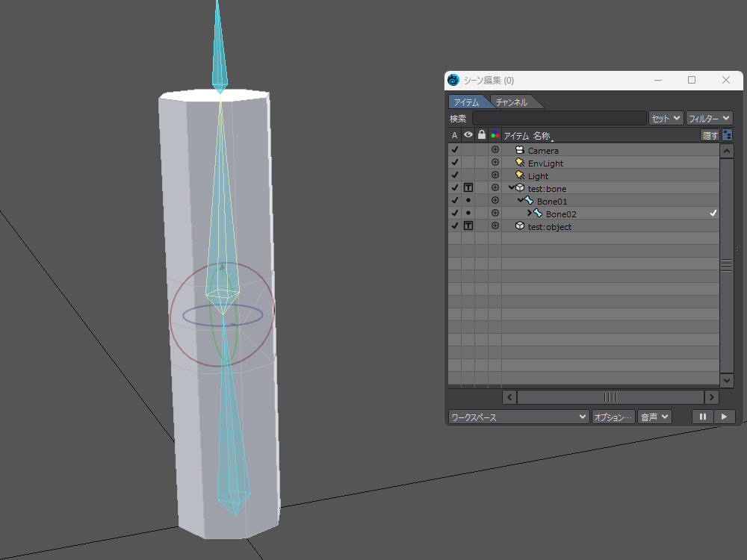This screenshot has width=747, height=560.
Task: Open the フィルター dropdown
Action: [709, 118]
